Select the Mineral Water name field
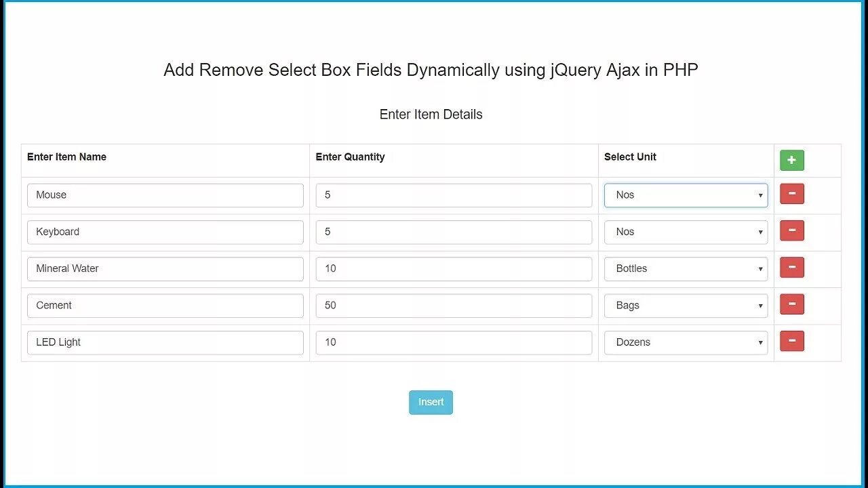The image size is (868, 488). click(165, 268)
